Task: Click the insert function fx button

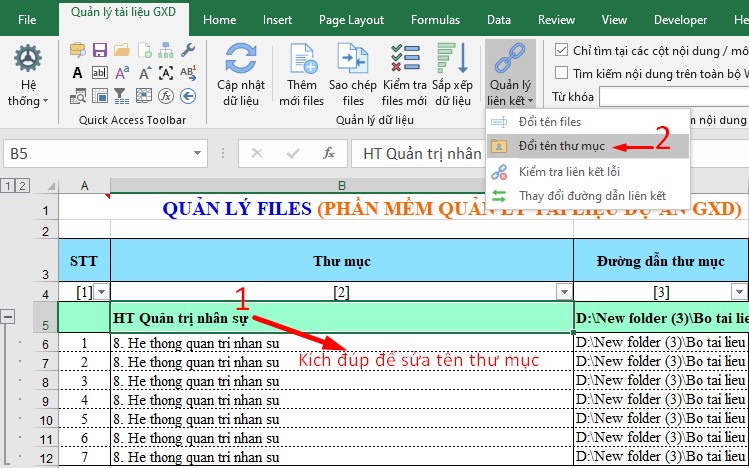Action: [328, 153]
